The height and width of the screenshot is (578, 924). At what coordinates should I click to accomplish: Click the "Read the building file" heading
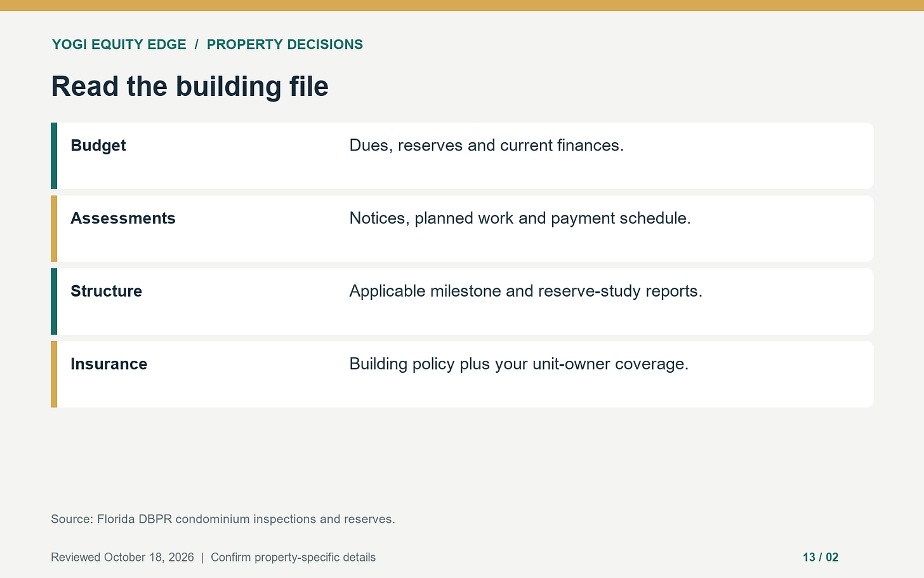190,86
